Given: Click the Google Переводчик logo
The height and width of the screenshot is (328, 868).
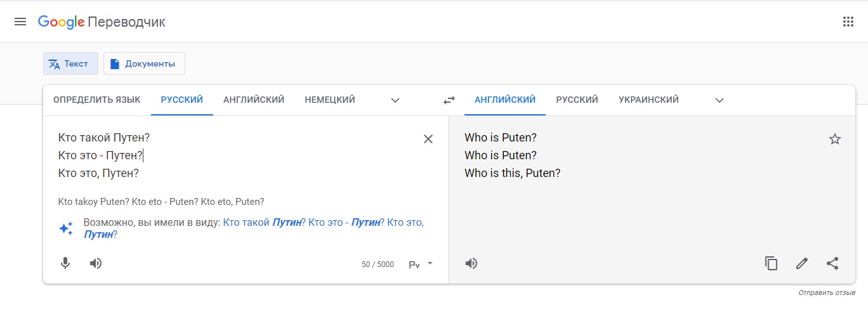Looking at the screenshot, I should click(102, 22).
